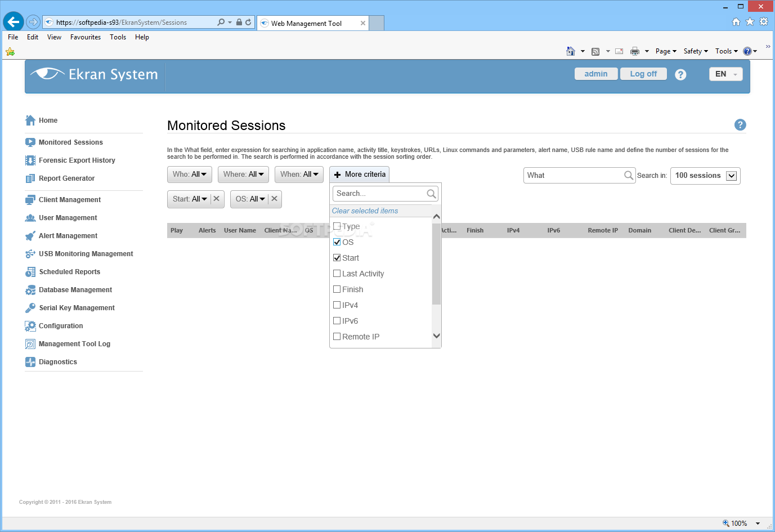775x532 pixels.
Task: Open the browser favorites star icon
Action: (x=750, y=22)
